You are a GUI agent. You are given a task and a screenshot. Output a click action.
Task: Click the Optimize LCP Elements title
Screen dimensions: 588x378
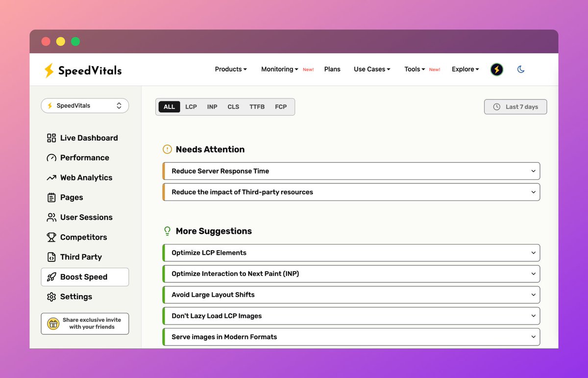pyautogui.click(x=209, y=253)
